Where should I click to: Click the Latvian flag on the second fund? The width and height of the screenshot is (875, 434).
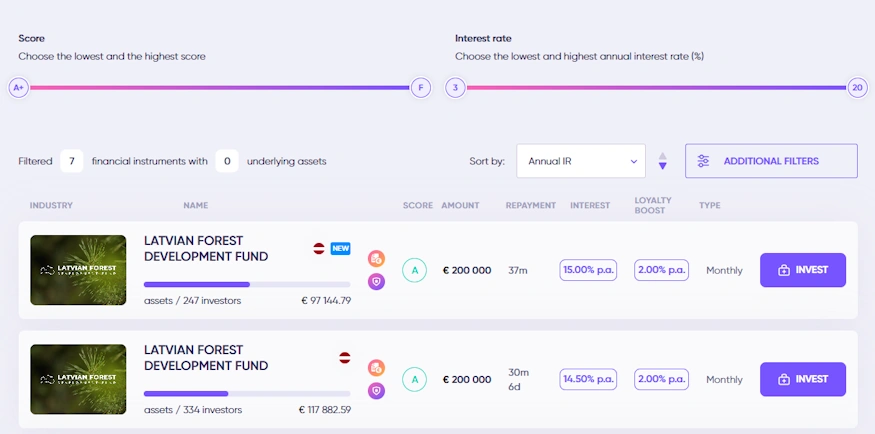point(344,357)
